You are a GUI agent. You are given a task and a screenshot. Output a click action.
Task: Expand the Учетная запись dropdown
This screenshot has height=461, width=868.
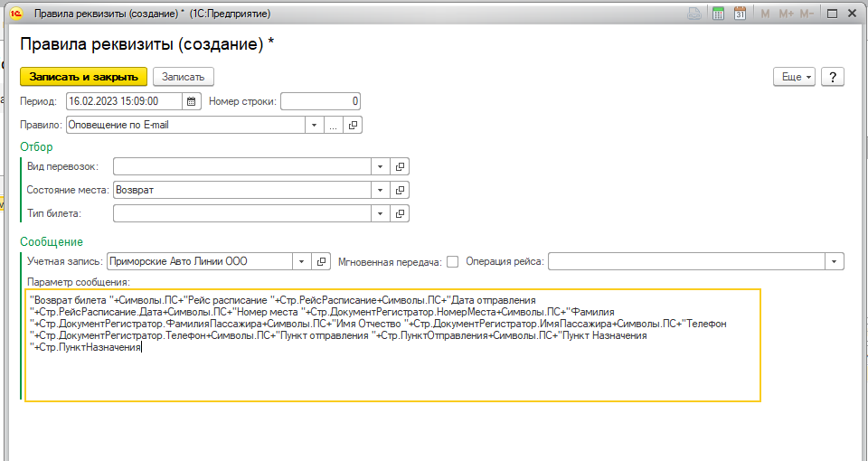tap(301, 261)
